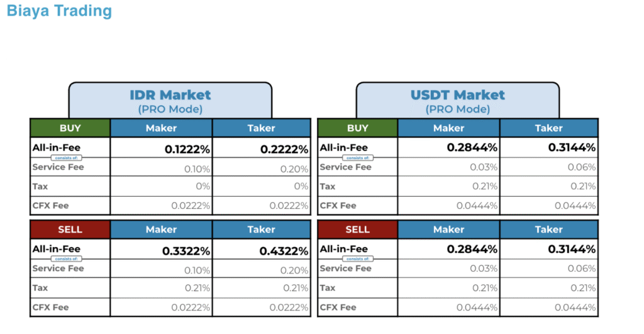Click the CFX Fee row label in USDT SELL table

[338, 308]
